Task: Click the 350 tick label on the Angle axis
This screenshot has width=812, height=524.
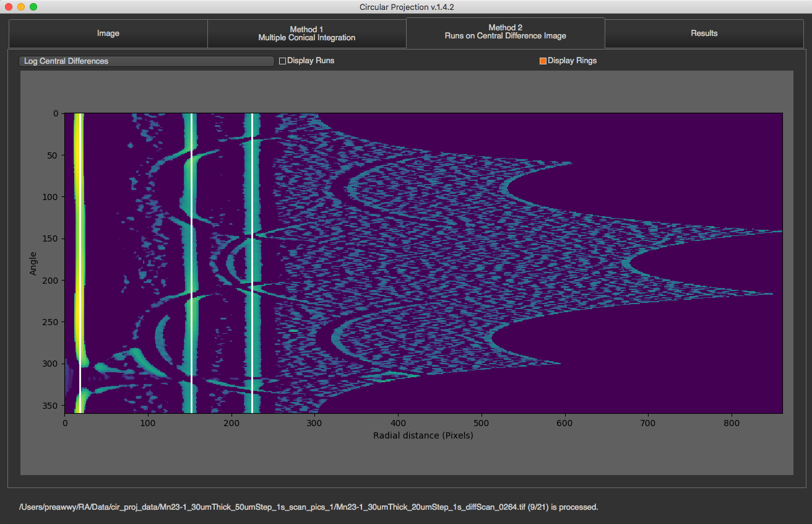Action: click(51, 405)
